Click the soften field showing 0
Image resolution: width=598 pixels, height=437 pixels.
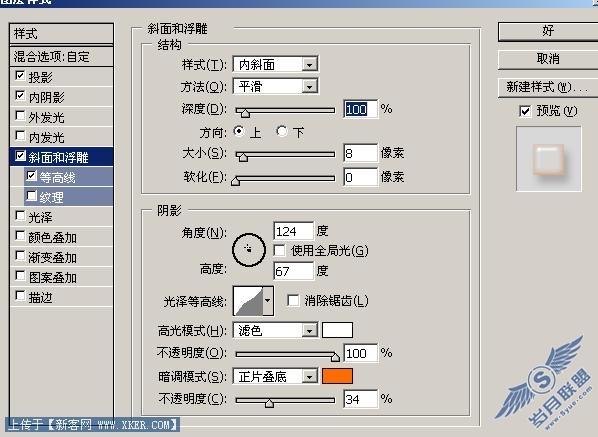tap(360, 177)
